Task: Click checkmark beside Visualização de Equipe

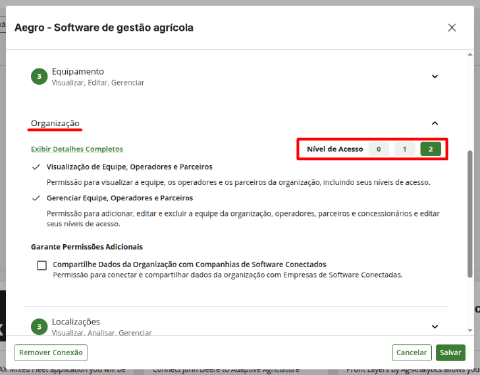Action: [x=36, y=167]
